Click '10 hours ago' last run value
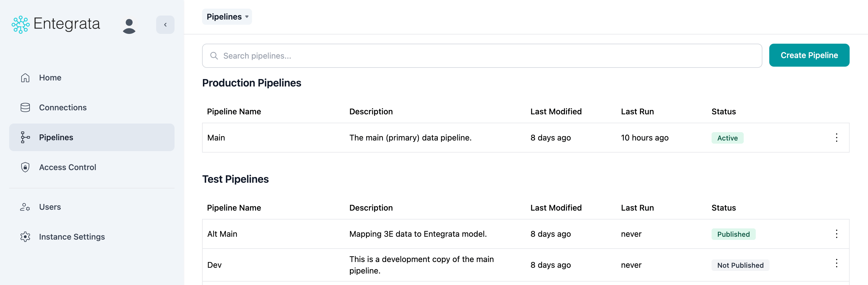This screenshot has height=285, width=868. 645,138
